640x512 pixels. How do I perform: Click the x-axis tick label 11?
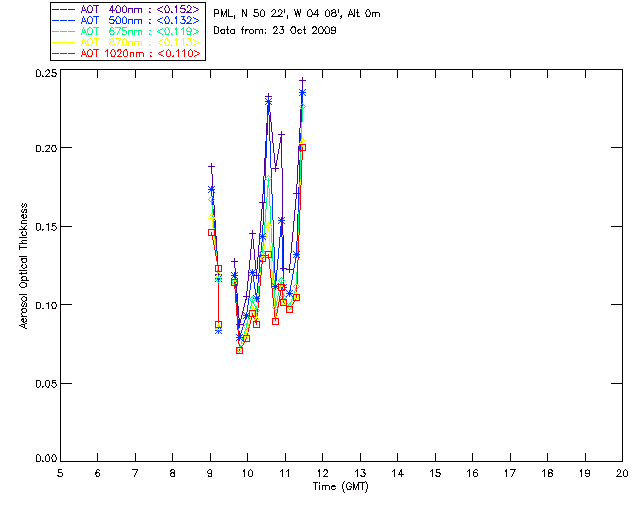[x=285, y=473]
